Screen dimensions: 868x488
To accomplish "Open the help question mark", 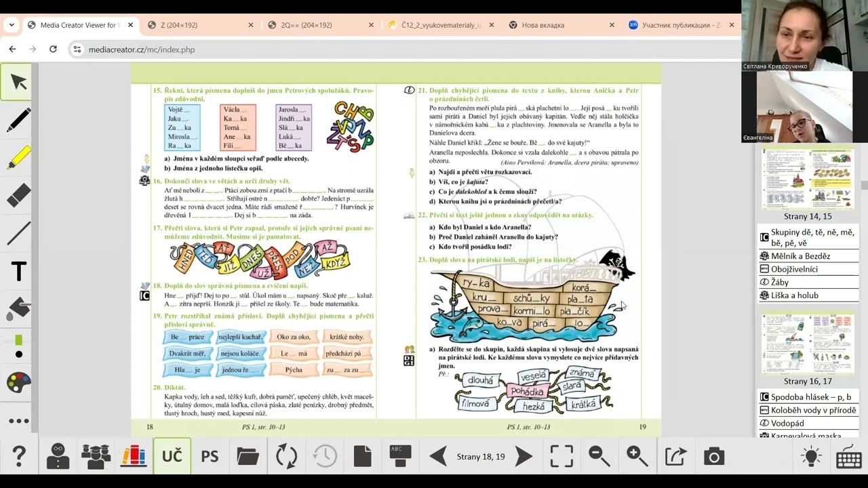I will pyautogui.click(x=19, y=457).
